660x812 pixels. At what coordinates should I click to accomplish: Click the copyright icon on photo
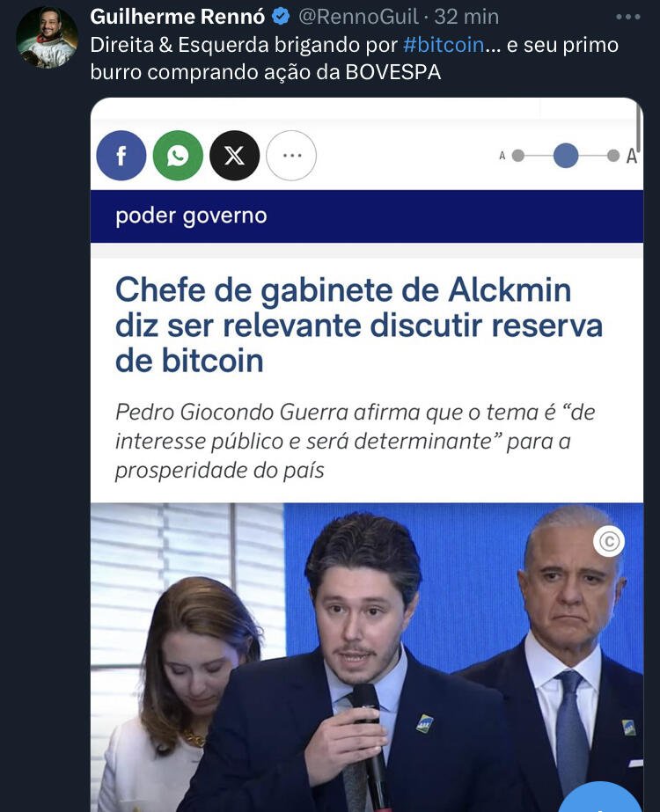click(x=609, y=541)
